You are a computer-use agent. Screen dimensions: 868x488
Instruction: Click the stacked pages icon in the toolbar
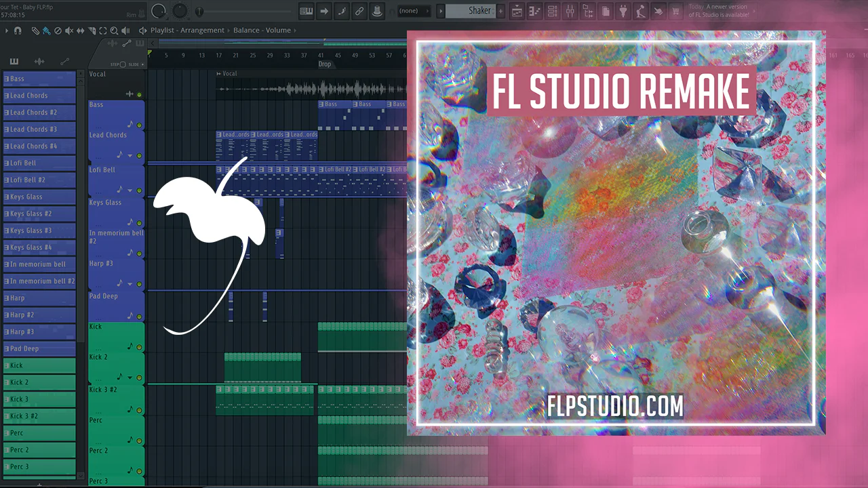(x=606, y=11)
